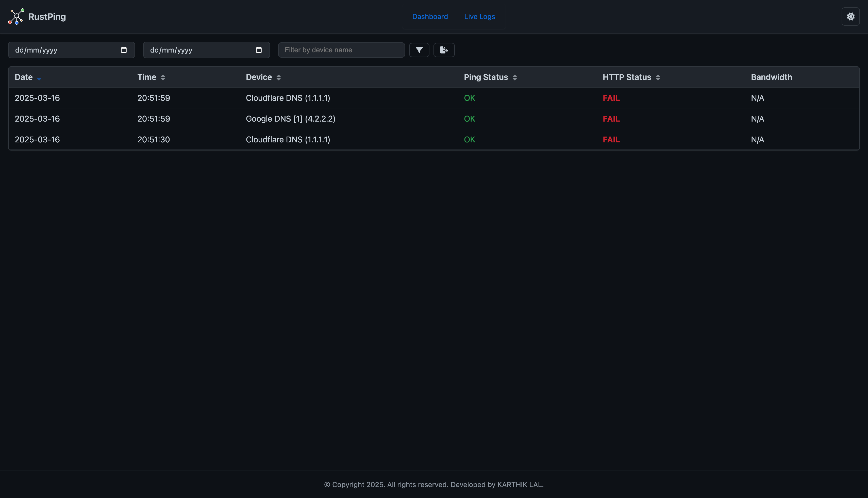Sort by the Device column arrows
Screen dimensions: 868x498
pos(278,77)
